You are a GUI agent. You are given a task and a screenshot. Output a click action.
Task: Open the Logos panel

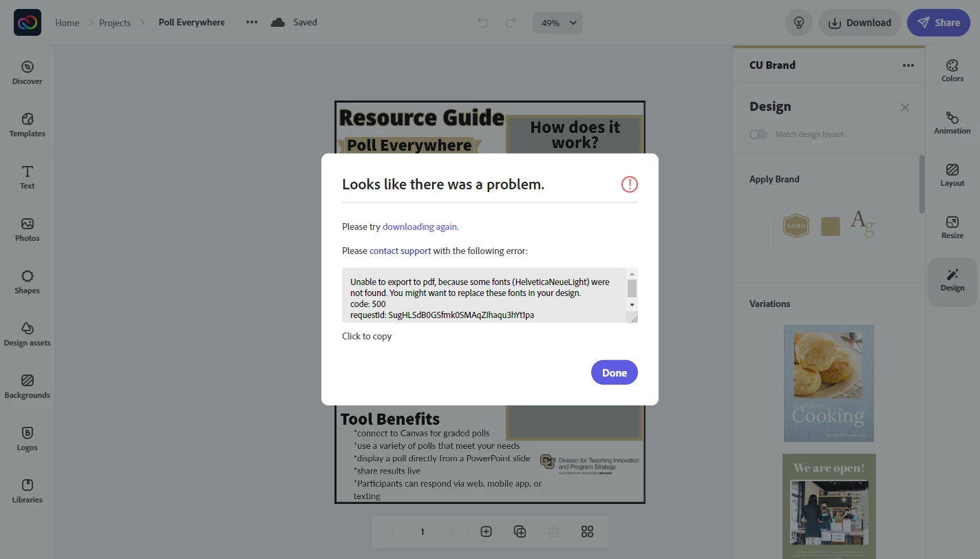28,439
